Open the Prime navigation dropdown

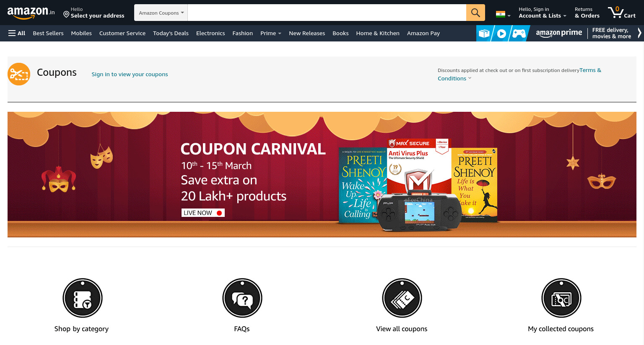(271, 33)
